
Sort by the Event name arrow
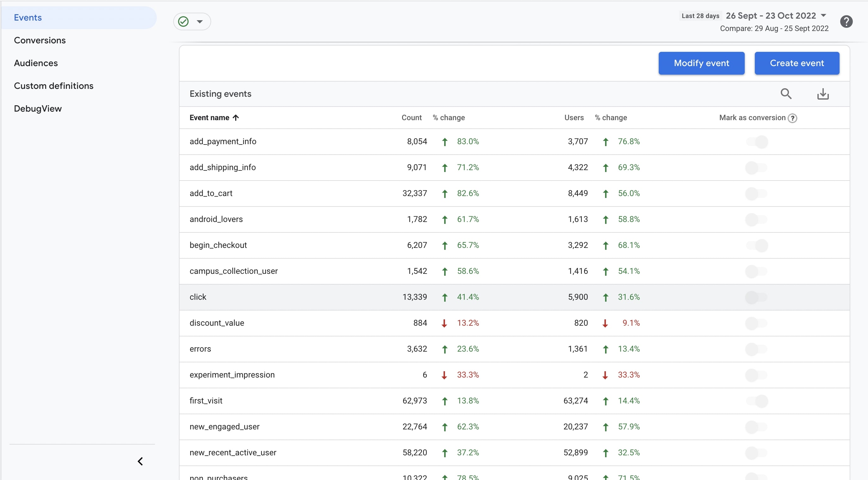pos(236,118)
